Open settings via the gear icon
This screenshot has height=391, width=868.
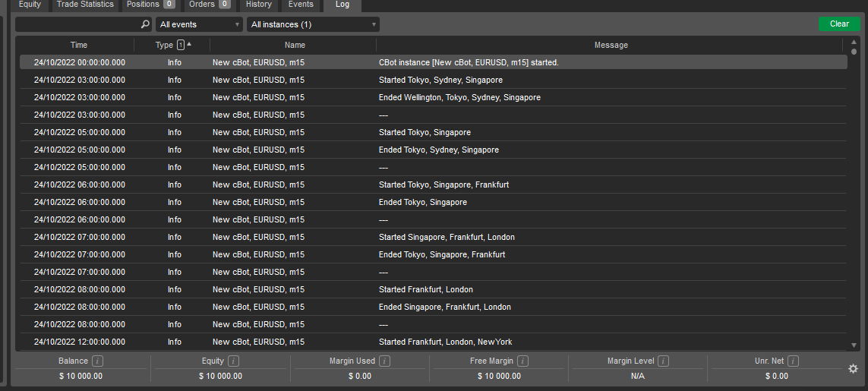click(x=853, y=369)
